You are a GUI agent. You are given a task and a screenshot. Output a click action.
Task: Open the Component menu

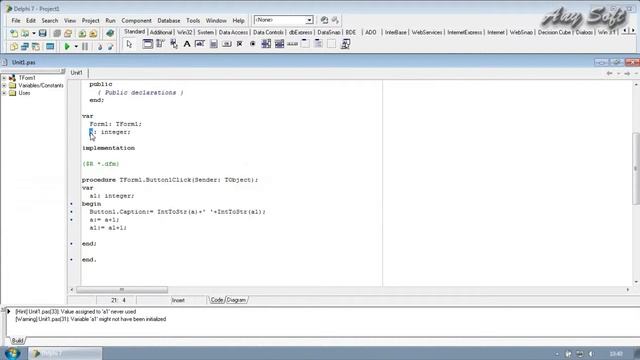[x=136, y=20]
